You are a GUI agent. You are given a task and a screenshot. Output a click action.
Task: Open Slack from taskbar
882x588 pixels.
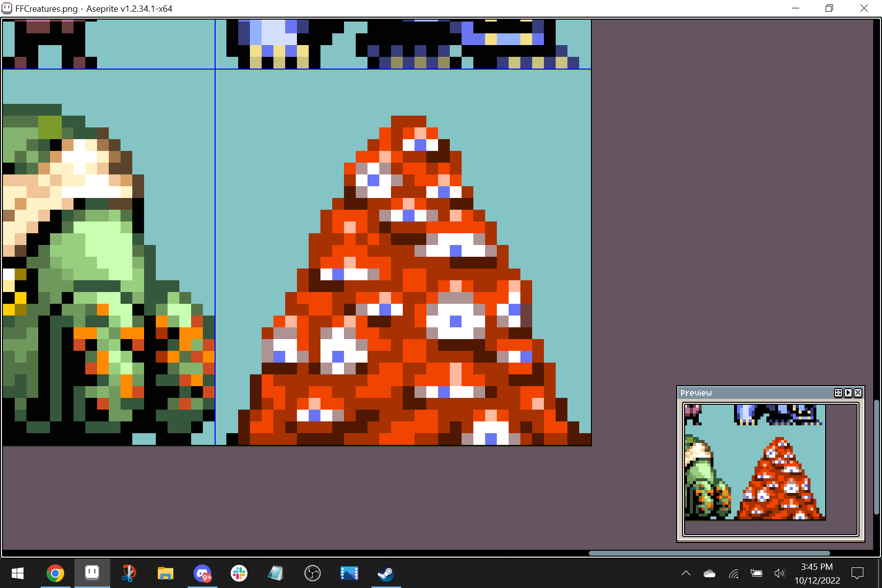coord(239,573)
